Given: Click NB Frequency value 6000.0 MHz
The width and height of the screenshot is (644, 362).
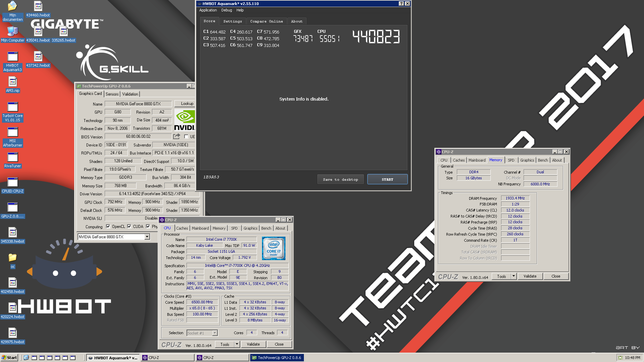Looking at the screenshot, I should coord(540,184).
